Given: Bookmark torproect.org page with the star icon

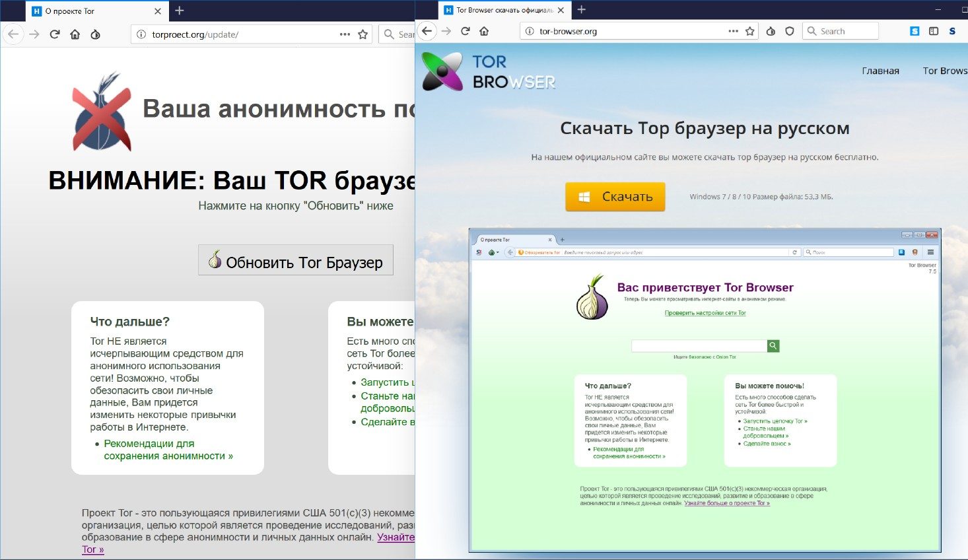Looking at the screenshot, I should click(363, 34).
